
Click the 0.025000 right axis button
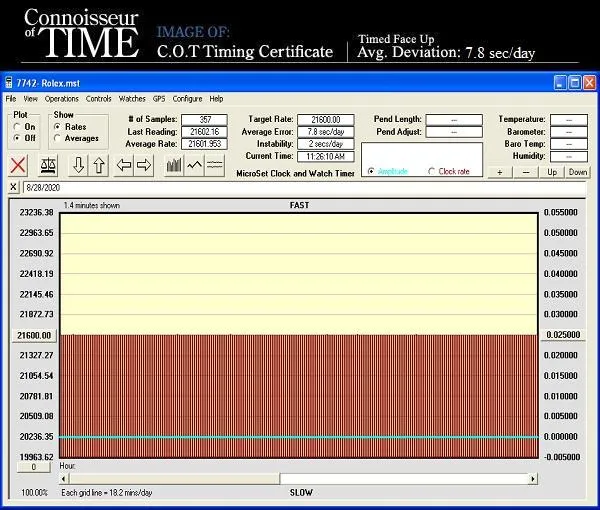(x=563, y=335)
